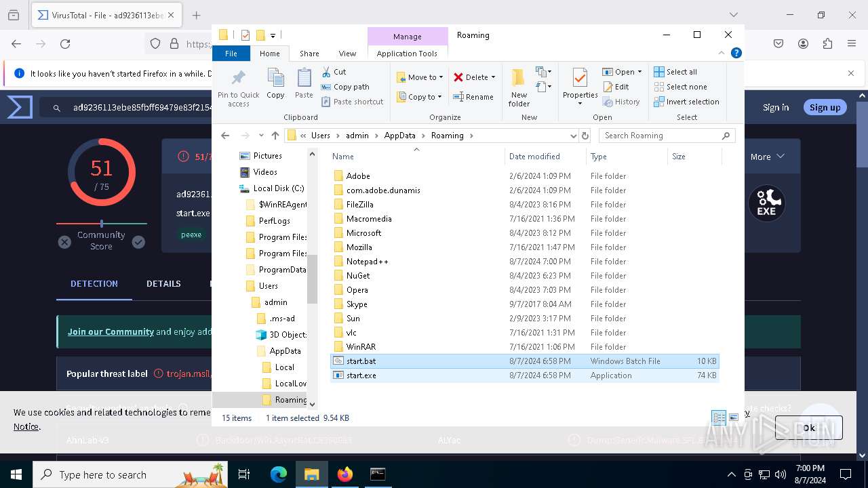Expand the Open dropdown arrow
The width and height of the screenshot is (868, 488).
639,72
